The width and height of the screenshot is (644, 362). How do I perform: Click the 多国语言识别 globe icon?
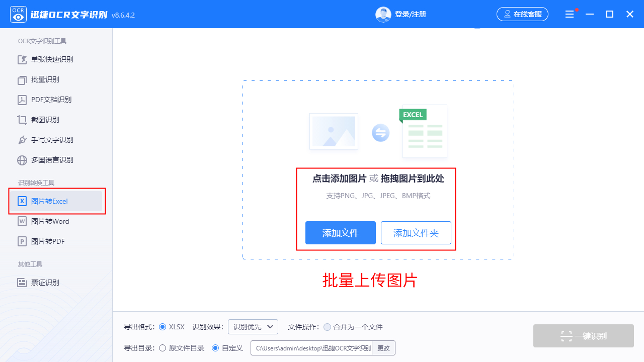[22, 160]
